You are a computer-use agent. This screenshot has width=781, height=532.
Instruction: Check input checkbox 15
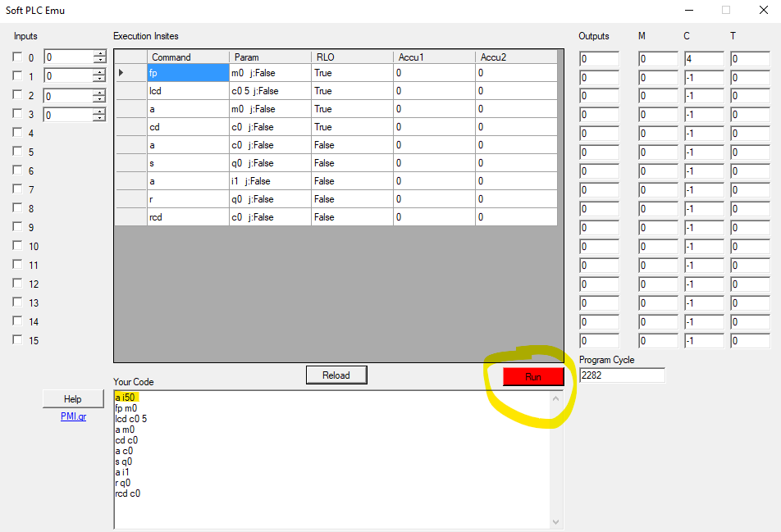[x=17, y=340]
